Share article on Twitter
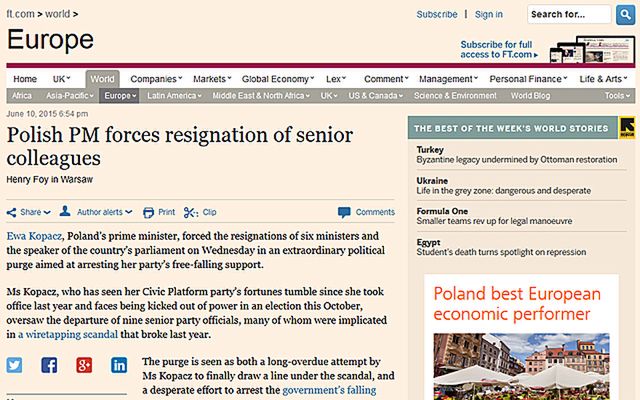This screenshot has height=400, width=640. coord(15,365)
